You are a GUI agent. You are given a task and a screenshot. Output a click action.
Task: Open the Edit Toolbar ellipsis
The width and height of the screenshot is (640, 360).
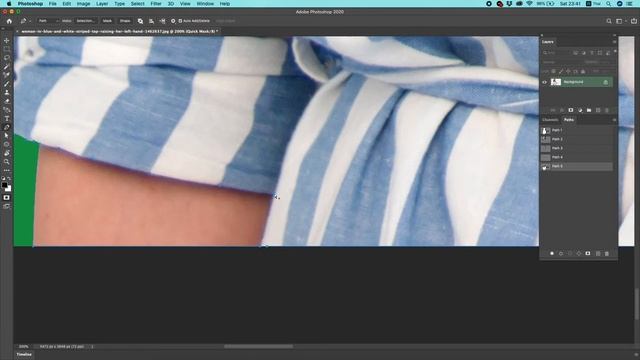tap(7, 170)
